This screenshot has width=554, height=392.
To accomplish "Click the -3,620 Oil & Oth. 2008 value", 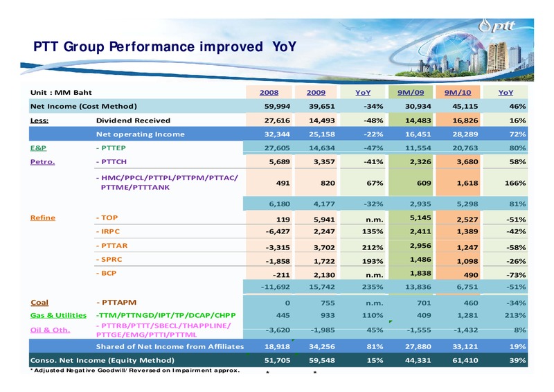I will point(278,330).
